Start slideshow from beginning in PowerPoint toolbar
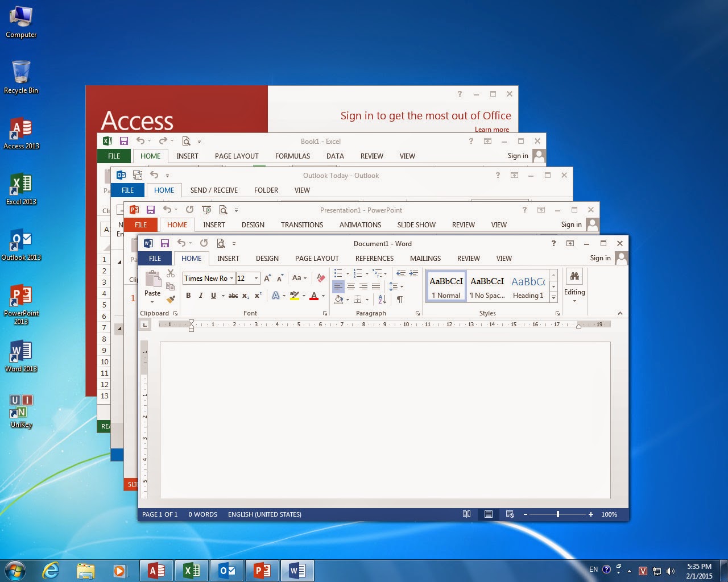 point(206,210)
